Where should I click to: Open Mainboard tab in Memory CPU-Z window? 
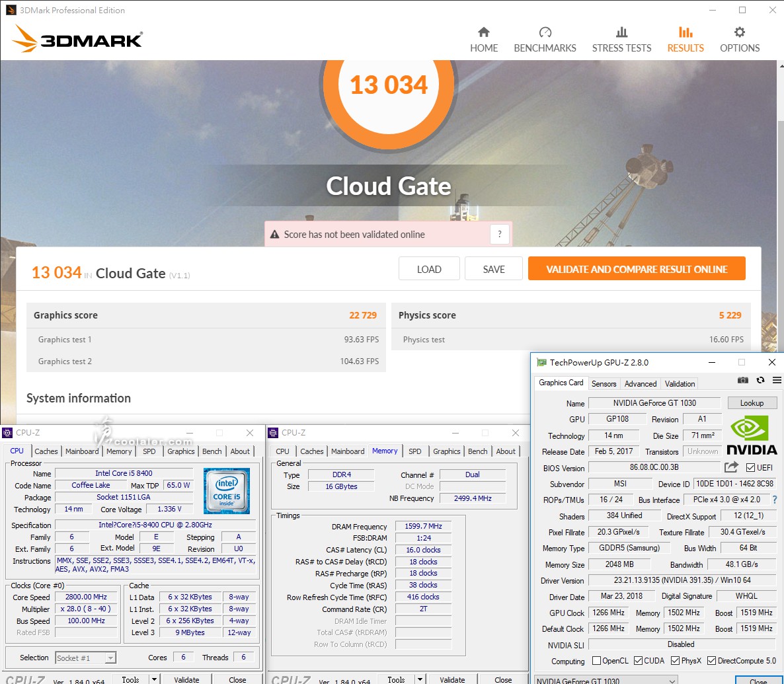point(348,451)
